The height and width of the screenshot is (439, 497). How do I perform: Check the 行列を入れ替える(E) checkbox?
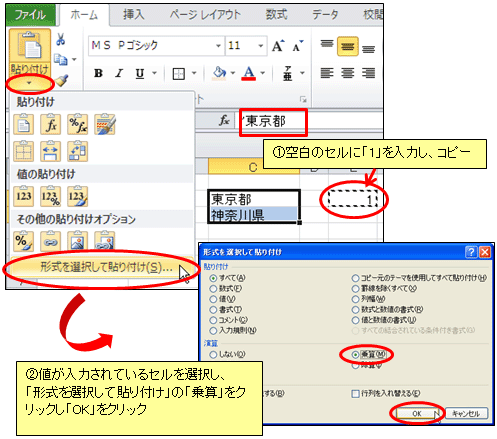[356, 394]
